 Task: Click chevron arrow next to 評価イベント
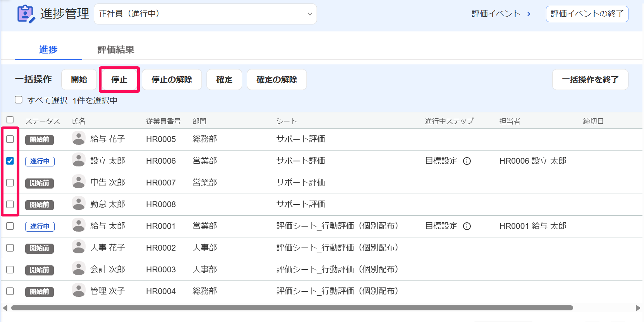click(529, 14)
